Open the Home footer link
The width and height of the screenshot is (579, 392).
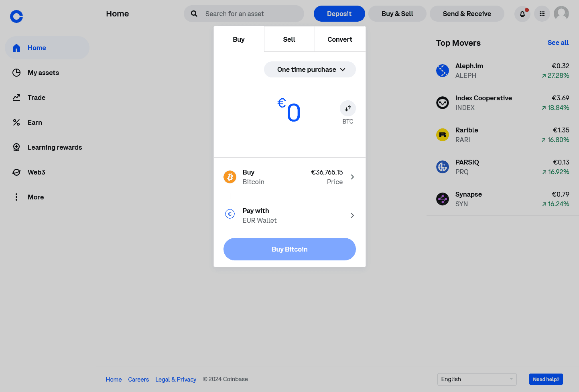pyautogui.click(x=114, y=379)
